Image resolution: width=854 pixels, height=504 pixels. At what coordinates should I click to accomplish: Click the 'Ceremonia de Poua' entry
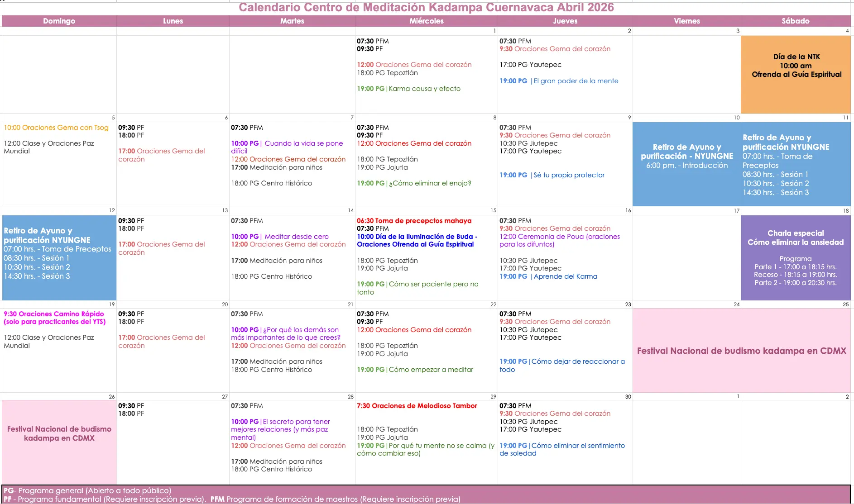point(559,240)
